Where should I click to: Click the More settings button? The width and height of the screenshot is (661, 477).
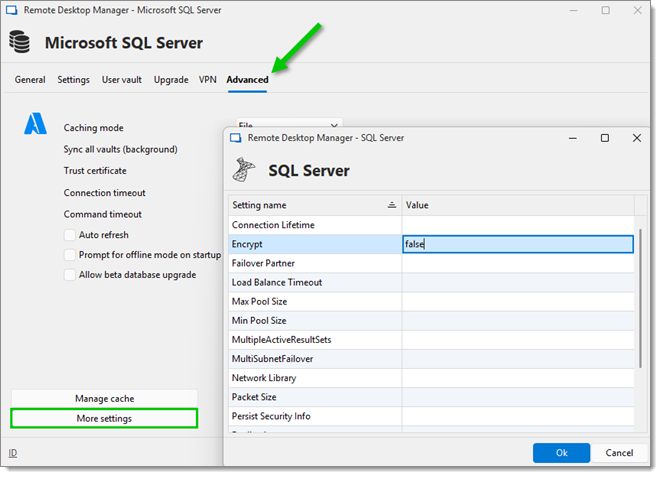pos(104,418)
